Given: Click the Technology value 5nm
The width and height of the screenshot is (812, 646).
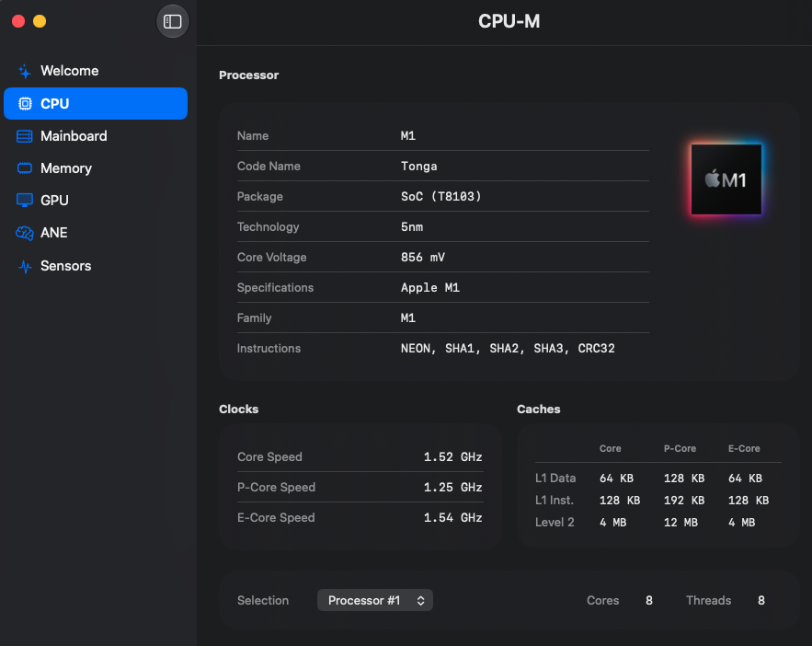Looking at the screenshot, I should [x=412, y=227].
